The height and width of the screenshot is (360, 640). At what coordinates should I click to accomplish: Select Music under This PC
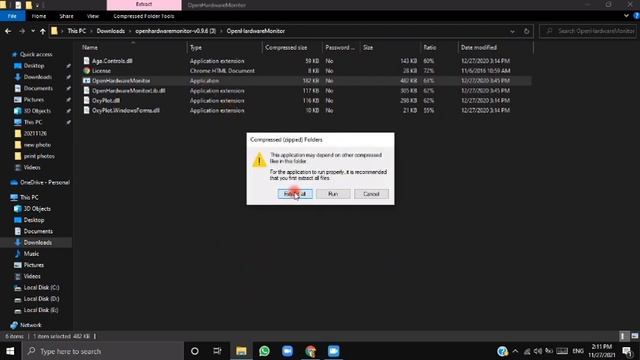tap(31, 254)
